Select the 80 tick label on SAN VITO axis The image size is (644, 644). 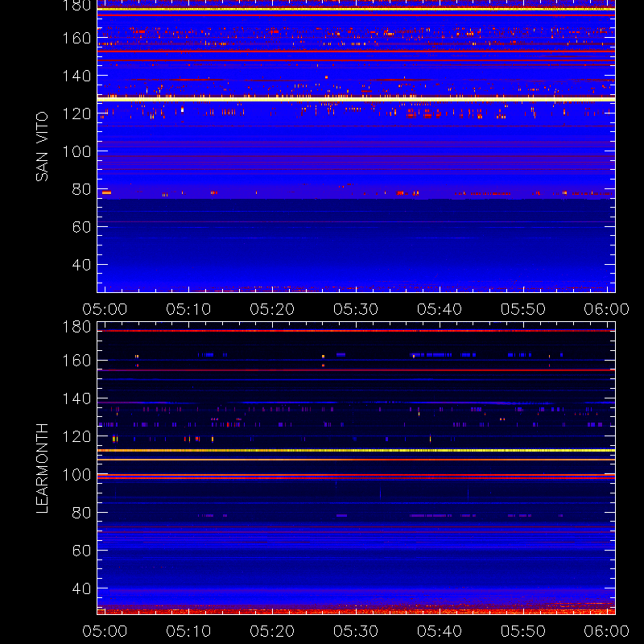pyautogui.click(x=81, y=189)
